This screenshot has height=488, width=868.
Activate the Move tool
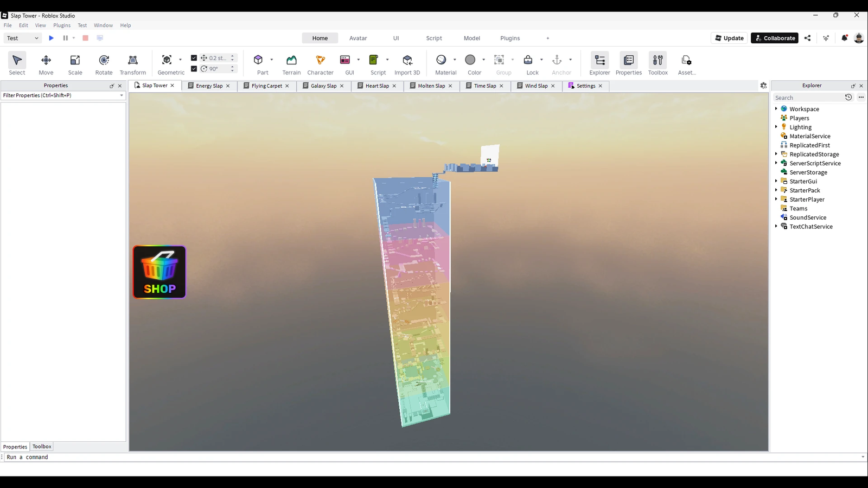(46, 64)
